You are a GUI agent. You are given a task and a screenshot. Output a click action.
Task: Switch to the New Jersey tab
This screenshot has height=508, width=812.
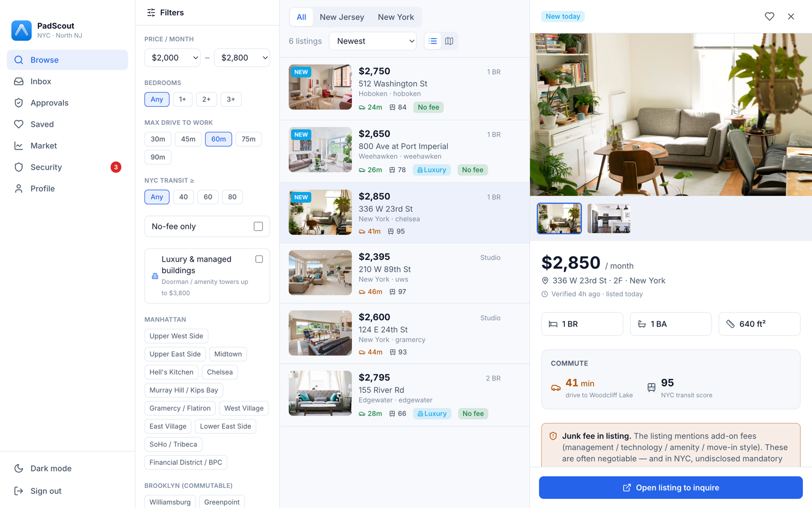pyautogui.click(x=342, y=17)
